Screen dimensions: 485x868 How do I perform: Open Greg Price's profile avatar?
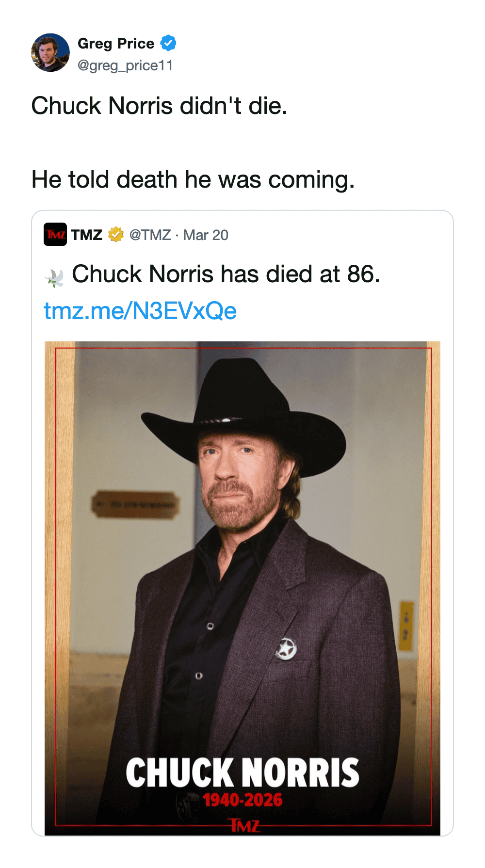pos(50,53)
